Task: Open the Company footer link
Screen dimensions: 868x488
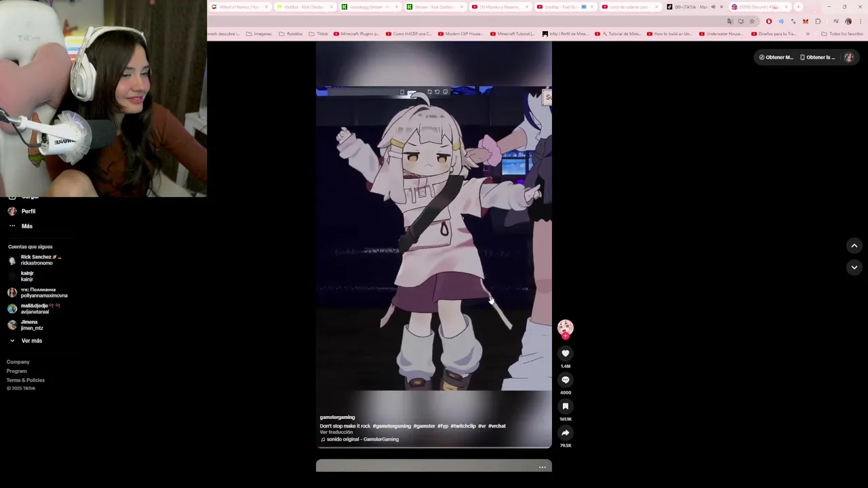Action: (18, 362)
